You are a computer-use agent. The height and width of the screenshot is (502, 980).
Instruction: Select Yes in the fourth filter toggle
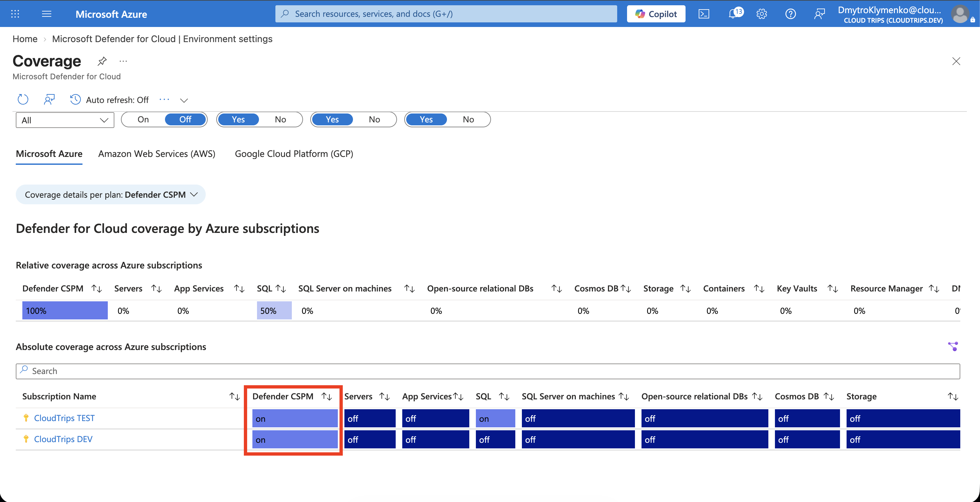click(x=426, y=120)
